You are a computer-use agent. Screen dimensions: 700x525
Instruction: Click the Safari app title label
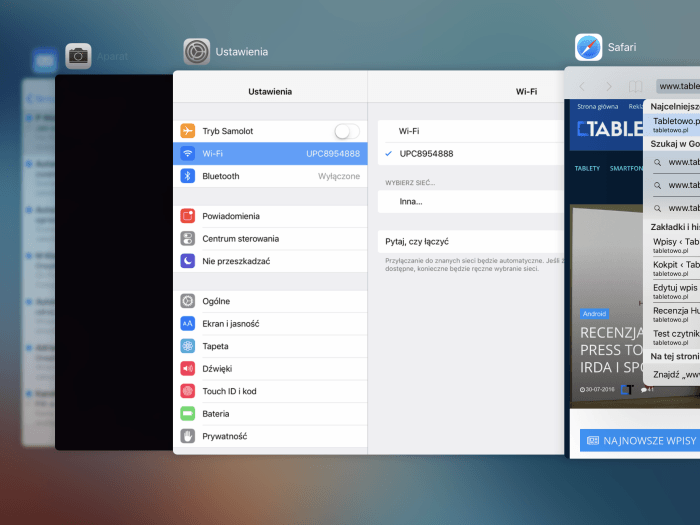tap(622, 47)
